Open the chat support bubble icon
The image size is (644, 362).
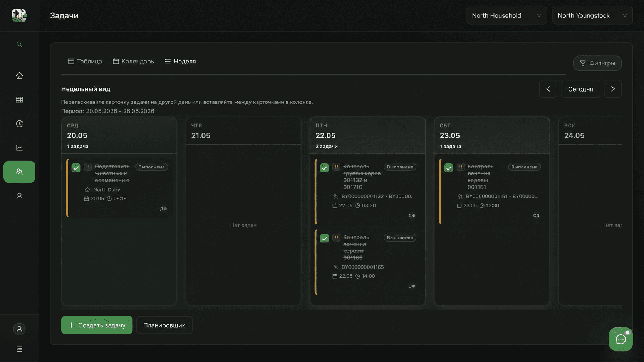(621, 339)
